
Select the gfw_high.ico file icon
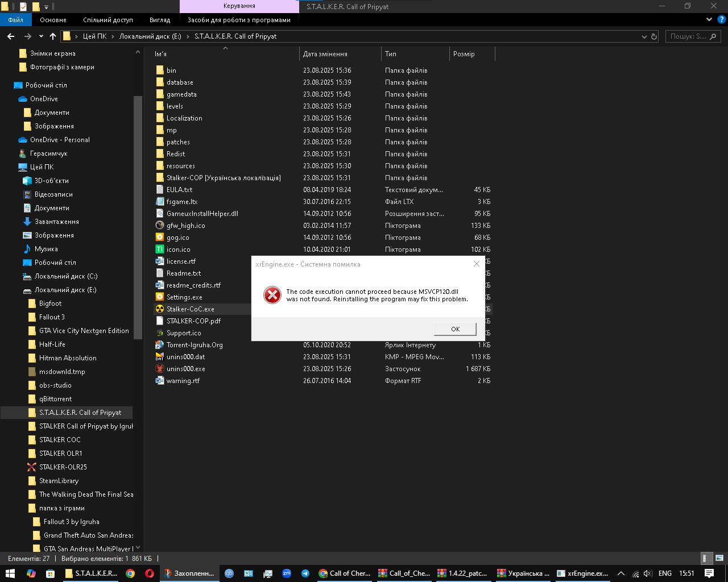pyautogui.click(x=160, y=226)
